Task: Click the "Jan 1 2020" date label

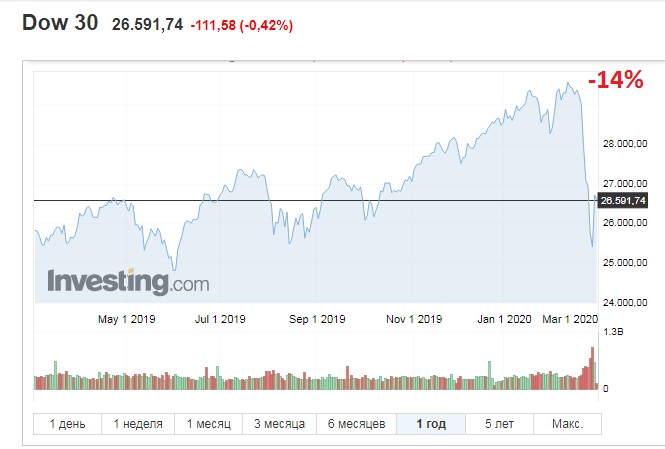Action: coord(505,319)
